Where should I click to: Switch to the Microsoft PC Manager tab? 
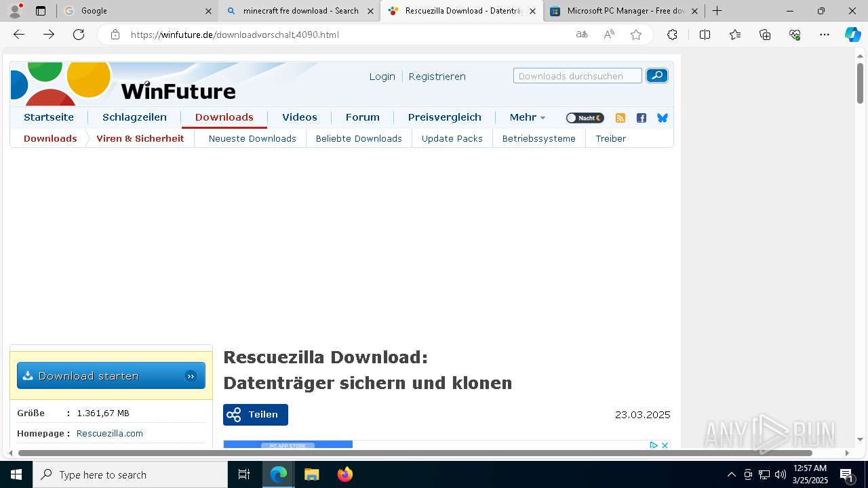pos(624,11)
